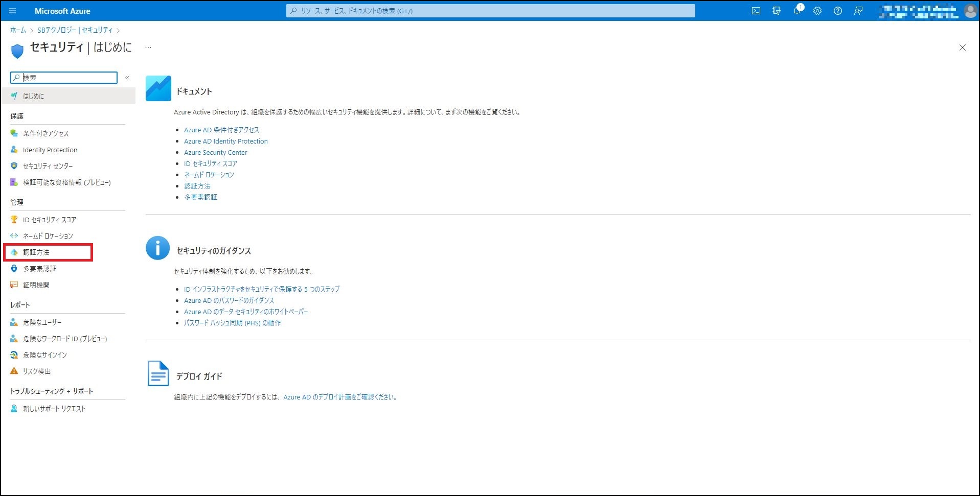Open the notifications bell
Viewport: 980px width, 496px height.
797,11
